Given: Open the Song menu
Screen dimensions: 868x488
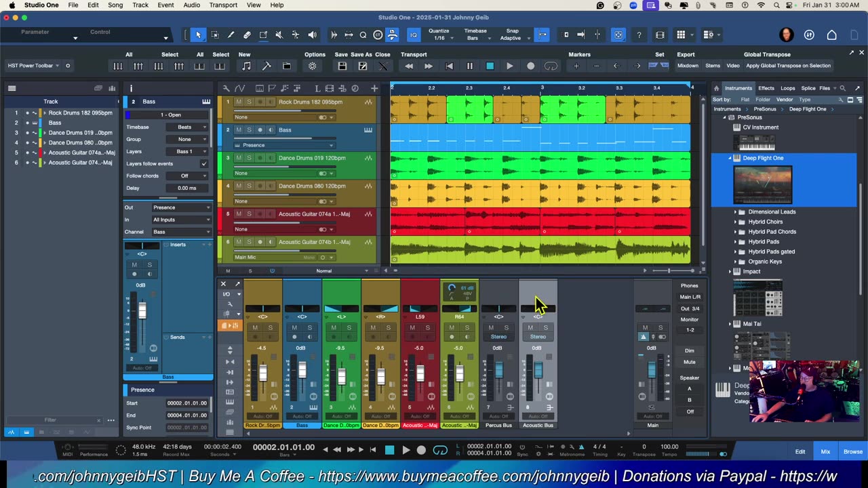Looking at the screenshot, I should (115, 5).
